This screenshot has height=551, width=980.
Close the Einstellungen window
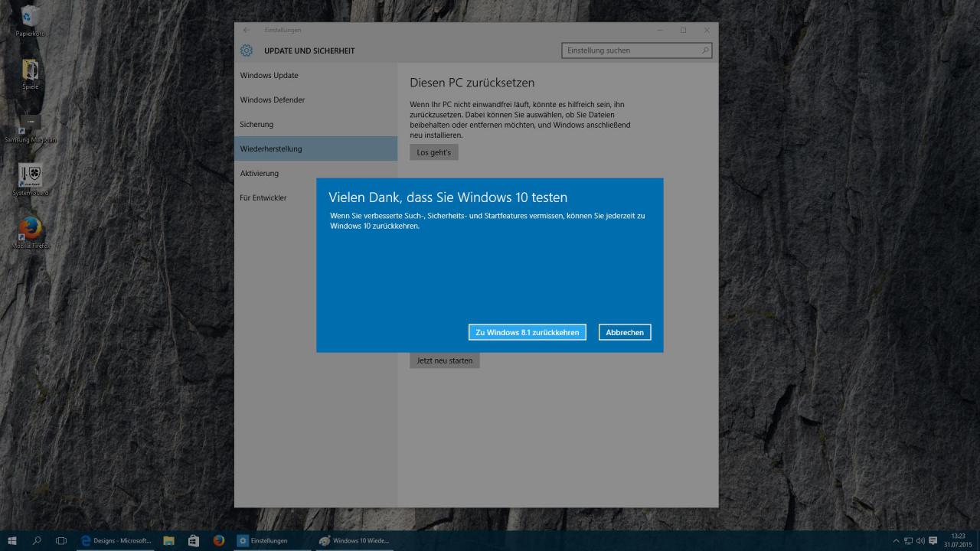707,30
